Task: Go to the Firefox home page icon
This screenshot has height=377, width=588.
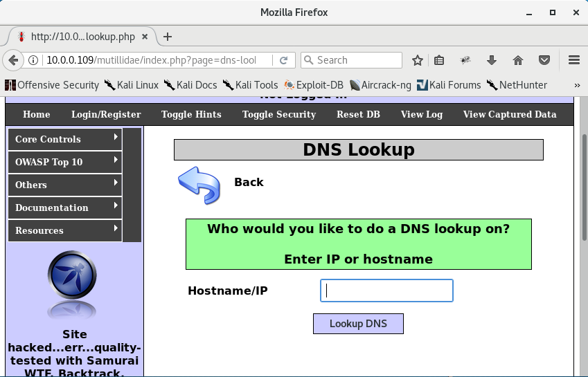Action: point(518,60)
